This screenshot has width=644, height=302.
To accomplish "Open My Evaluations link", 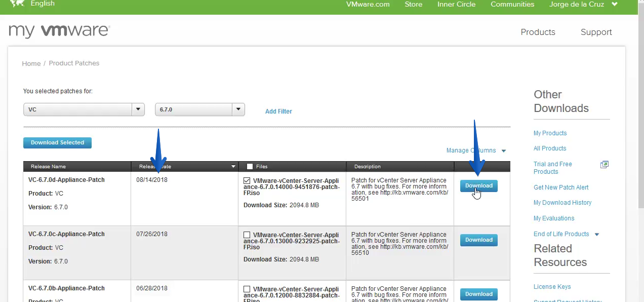I will [x=554, y=218].
